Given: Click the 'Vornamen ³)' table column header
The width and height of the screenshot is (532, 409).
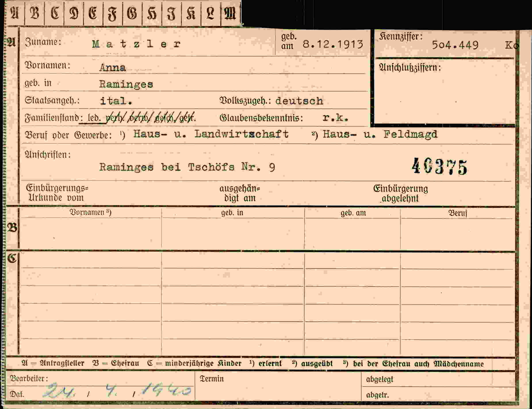Looking at the screenshot, I should pyautogui.click(x=90, y=213).
